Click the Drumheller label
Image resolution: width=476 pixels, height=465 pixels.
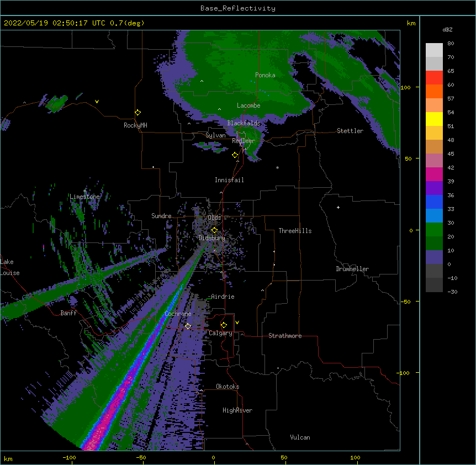coord(352,269)
